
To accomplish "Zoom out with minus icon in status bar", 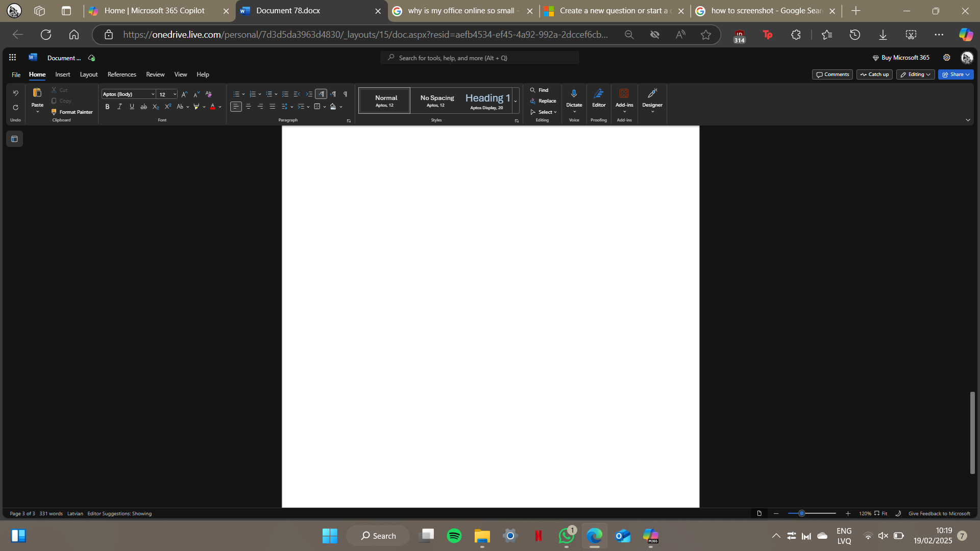I will (776, 514).
